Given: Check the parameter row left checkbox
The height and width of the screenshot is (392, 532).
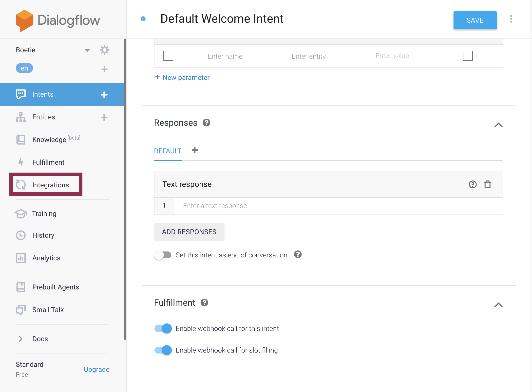Looking at the screenshot, I should tap(168, 56).
